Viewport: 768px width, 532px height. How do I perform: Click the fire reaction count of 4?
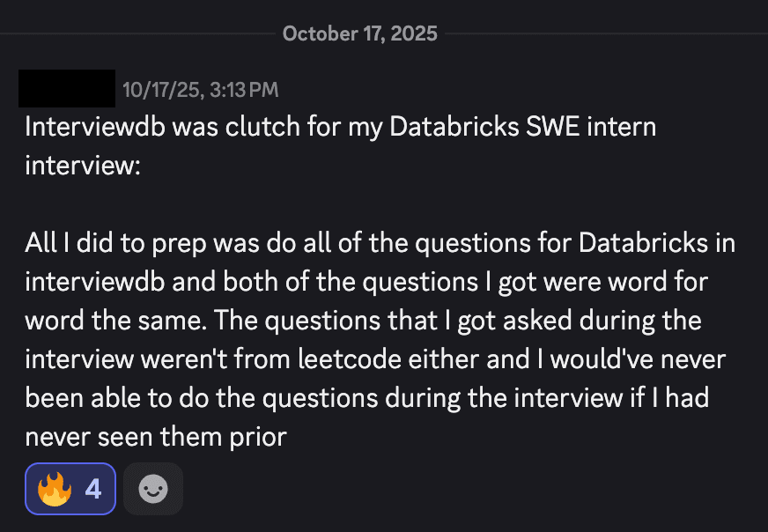(93, 489)
